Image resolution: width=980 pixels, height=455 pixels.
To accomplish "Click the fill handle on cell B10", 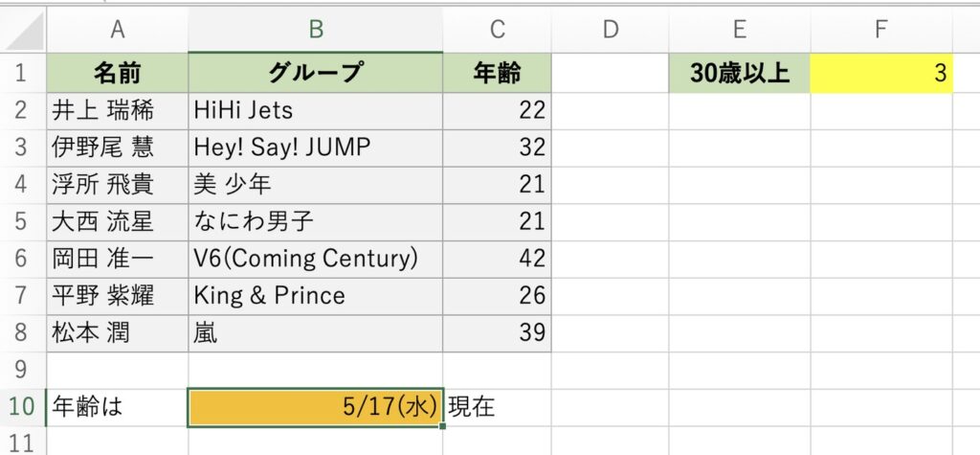I will click(443, 427).
